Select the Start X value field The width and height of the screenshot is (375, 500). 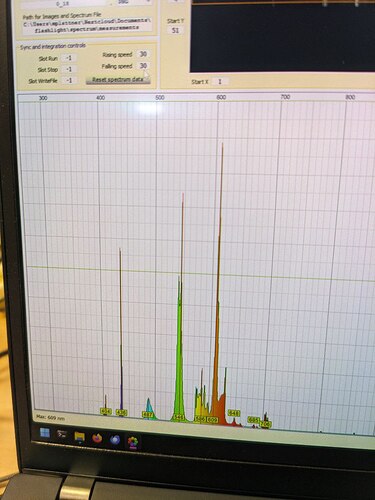(x=220, y=81)
